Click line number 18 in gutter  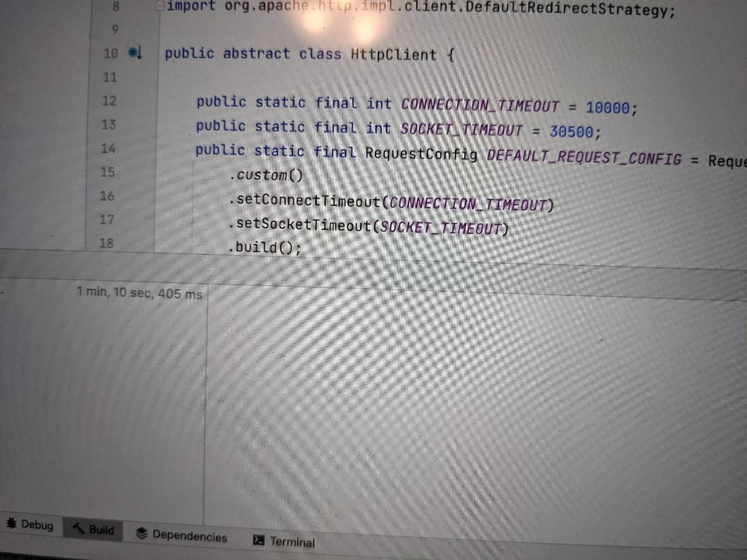[x=106, y=243]
